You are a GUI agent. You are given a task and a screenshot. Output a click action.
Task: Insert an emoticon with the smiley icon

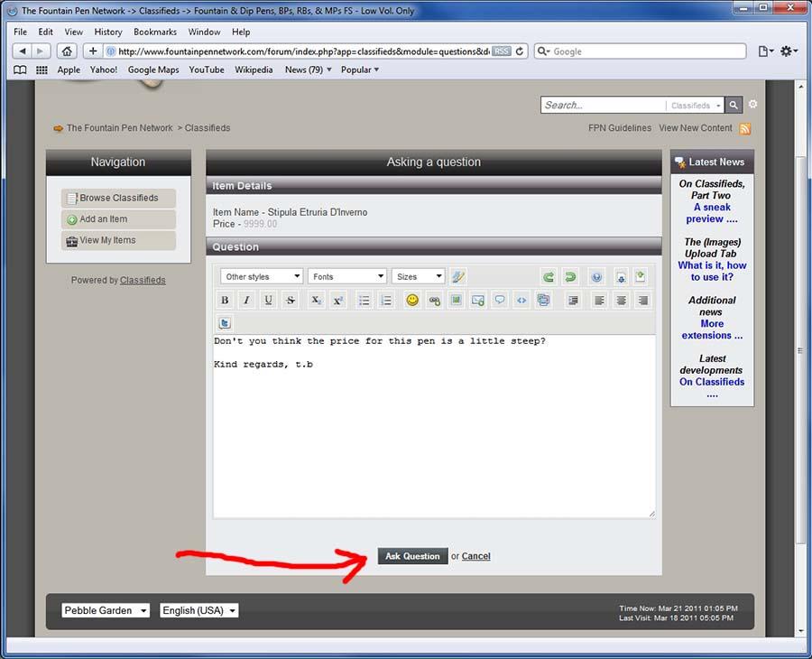[412, 301]
